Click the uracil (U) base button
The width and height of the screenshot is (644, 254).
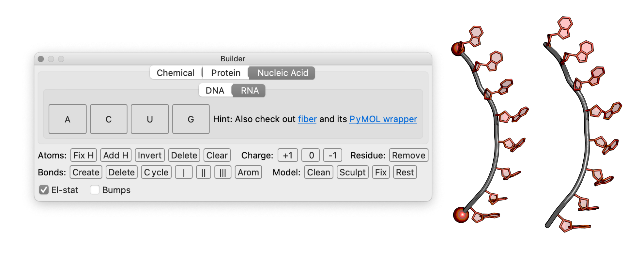click(x=150, y=119)
